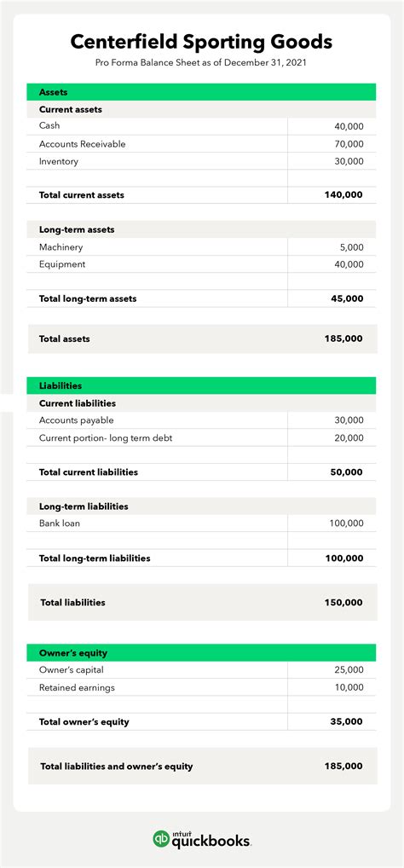Select the green Assets section header
The image size is (404, 868).
pos(201,92)
